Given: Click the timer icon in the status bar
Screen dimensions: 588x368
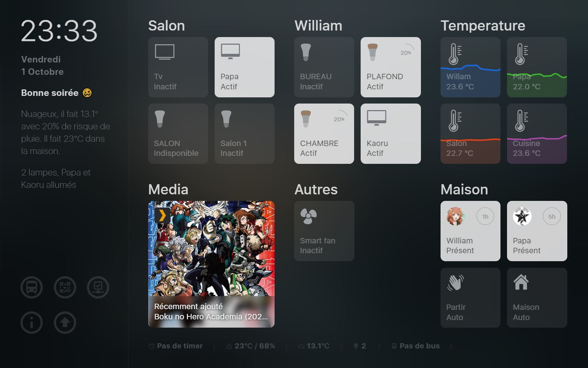Looking at the screenshot, I should (152, 346).
